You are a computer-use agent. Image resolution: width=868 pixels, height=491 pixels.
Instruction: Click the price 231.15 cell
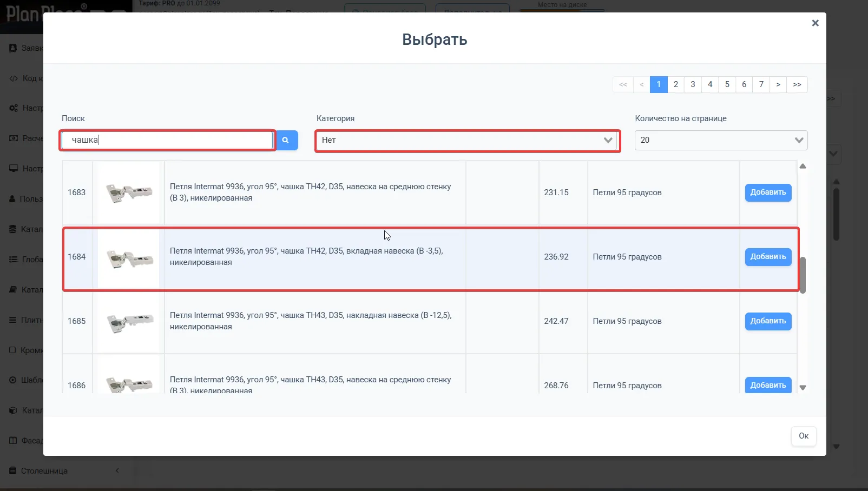[x=563, y=193]
